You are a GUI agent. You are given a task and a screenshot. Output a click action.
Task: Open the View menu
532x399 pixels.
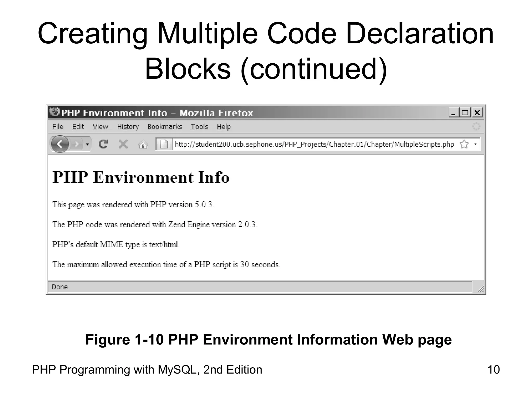[100, 127]
